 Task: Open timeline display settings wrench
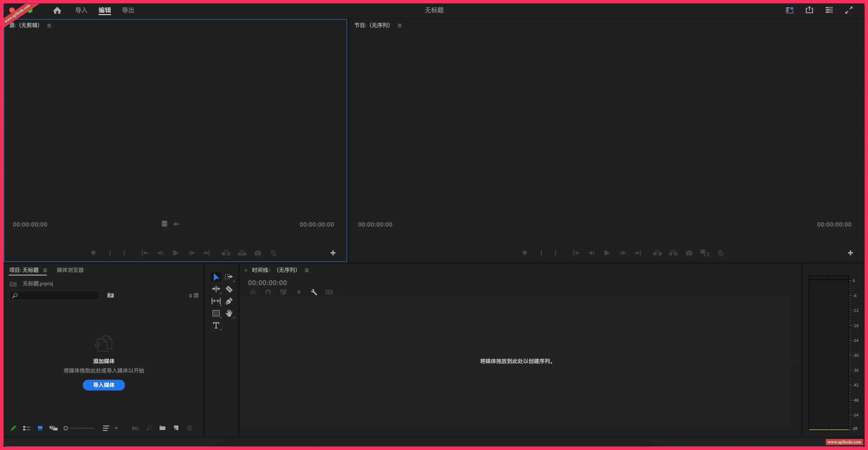(314, 292)
